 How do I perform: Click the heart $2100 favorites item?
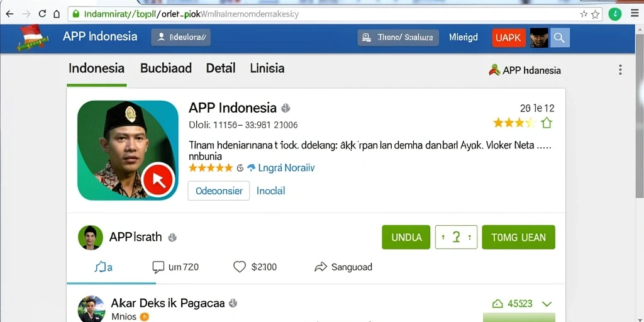click(x=255, y=267)
